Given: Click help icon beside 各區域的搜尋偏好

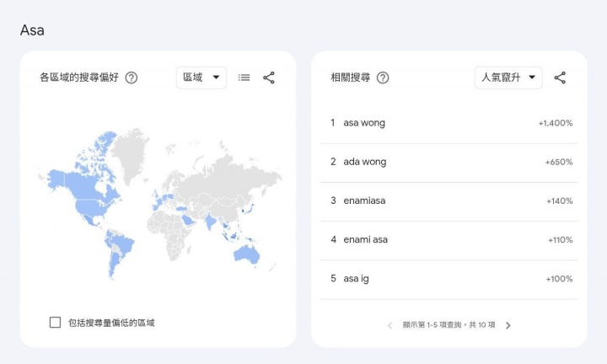Looking at the screenshot, I should [x=132, y=78].
